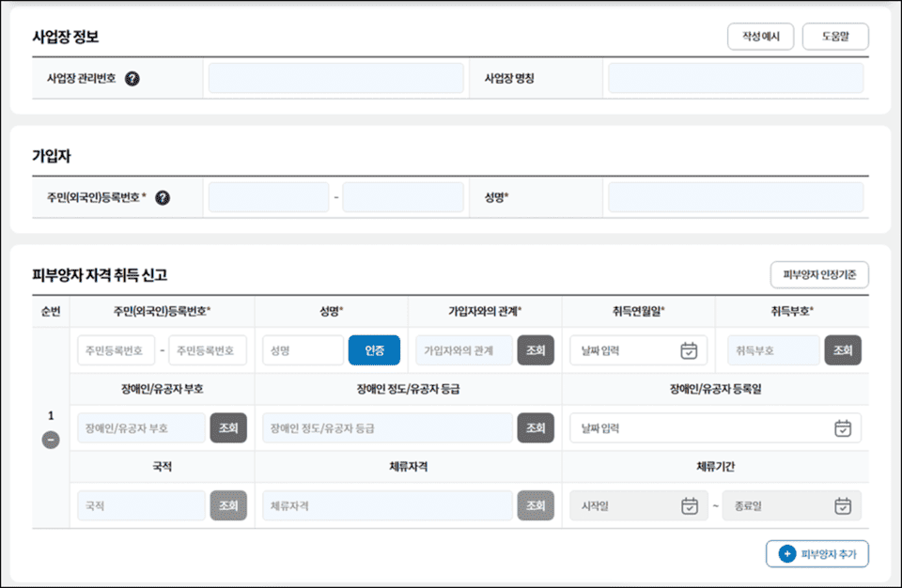Image resolution: width=902 pixels, height=588 pixels.
Task: Open 피부양자 인정기준 button
Action: (819, 274)
